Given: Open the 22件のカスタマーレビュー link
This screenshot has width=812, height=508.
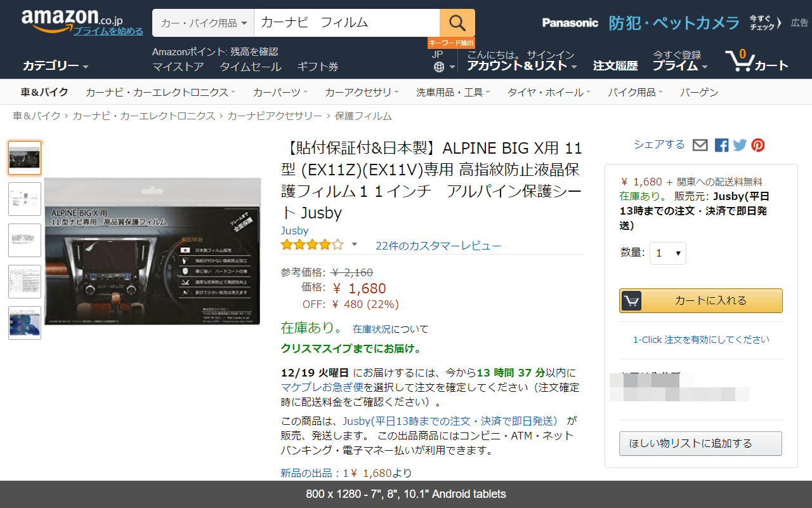Looking at the screenshot, I should 438,246.
